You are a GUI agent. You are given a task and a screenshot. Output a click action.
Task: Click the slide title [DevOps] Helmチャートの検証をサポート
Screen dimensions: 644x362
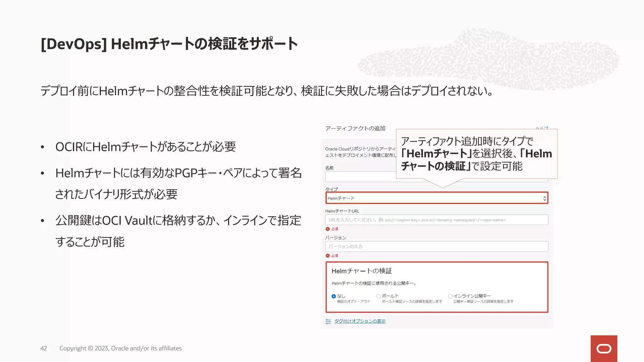click(169, 44)
